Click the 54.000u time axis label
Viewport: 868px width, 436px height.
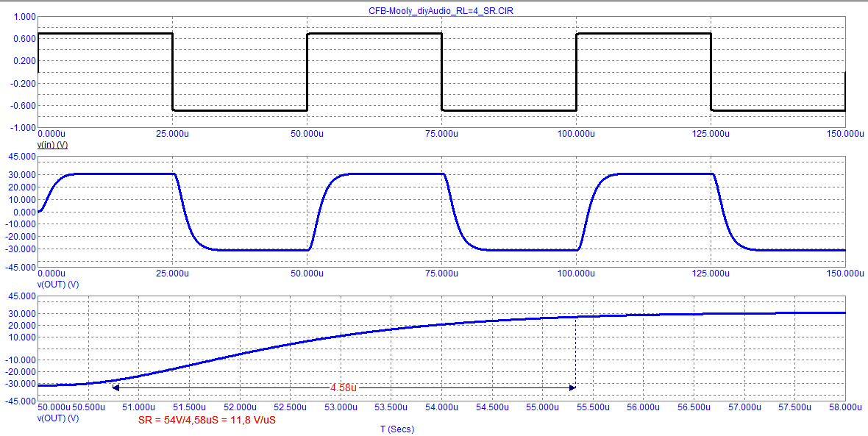pos(442,408)
